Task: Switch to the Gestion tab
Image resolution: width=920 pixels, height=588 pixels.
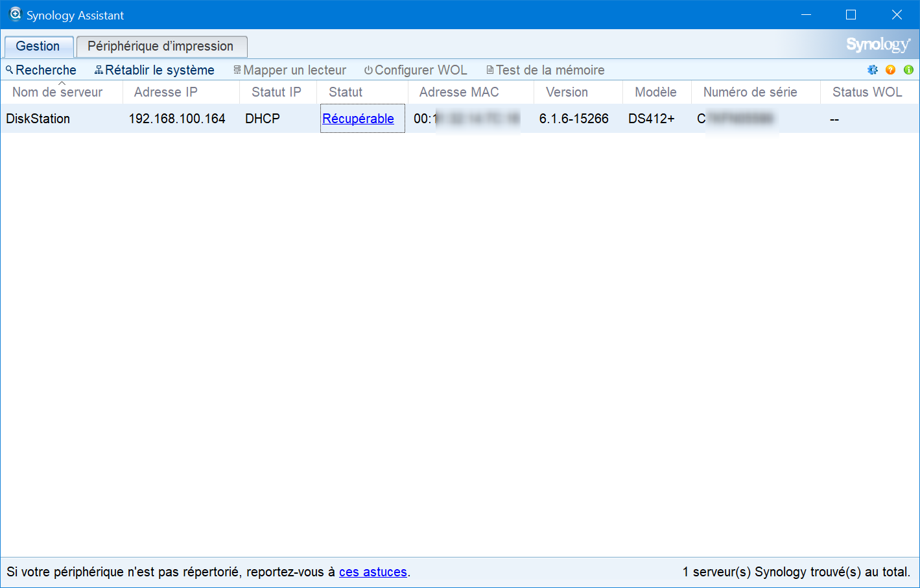Action: 38,47
